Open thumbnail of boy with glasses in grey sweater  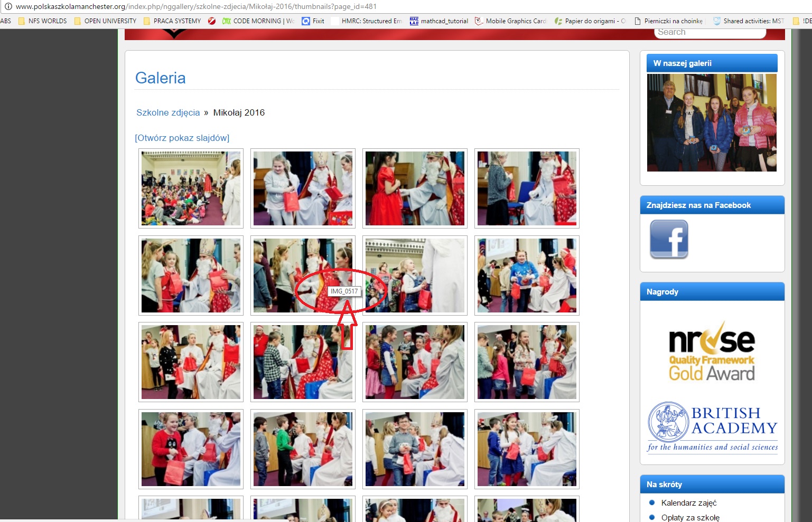click(x=415, y=449)
